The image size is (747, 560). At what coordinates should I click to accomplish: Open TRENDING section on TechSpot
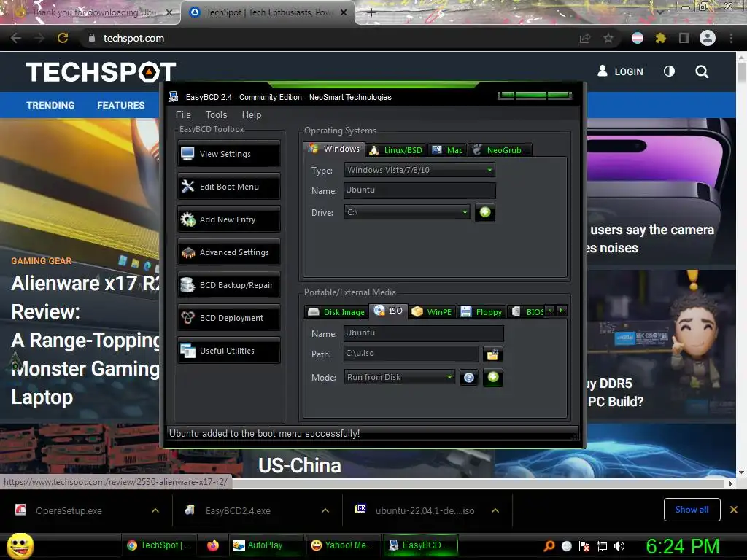50,105
